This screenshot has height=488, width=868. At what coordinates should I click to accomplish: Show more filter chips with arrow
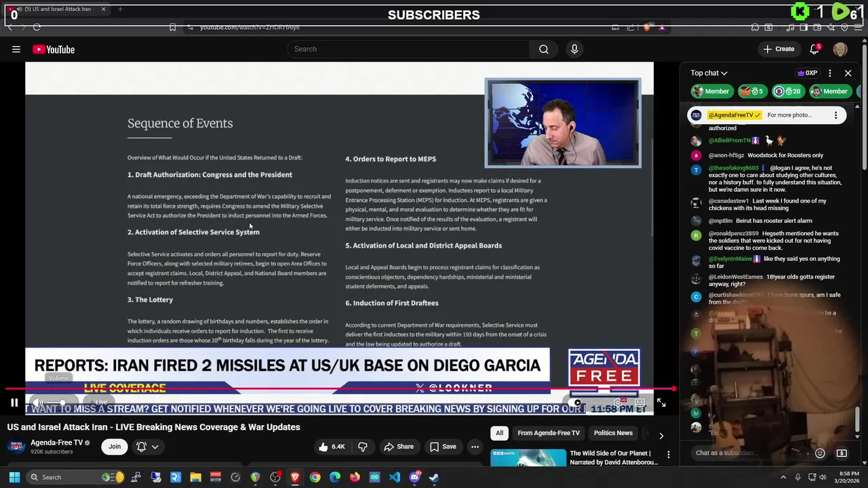click(661, 436)
